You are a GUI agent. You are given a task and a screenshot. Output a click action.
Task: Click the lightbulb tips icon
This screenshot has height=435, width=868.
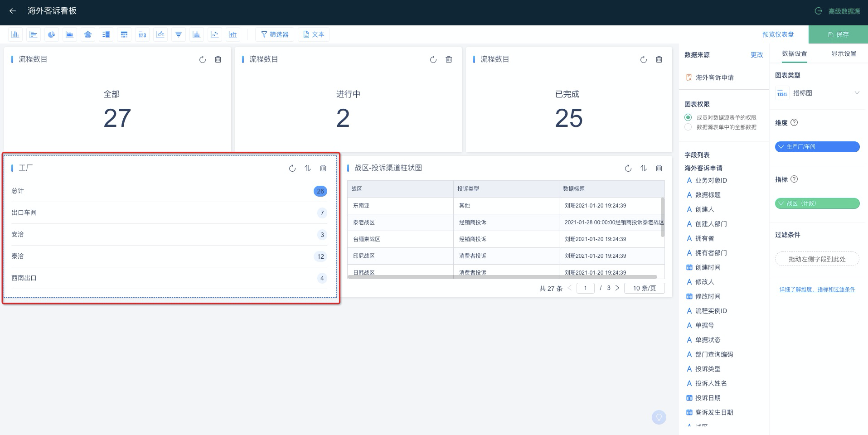coord(659,417)
